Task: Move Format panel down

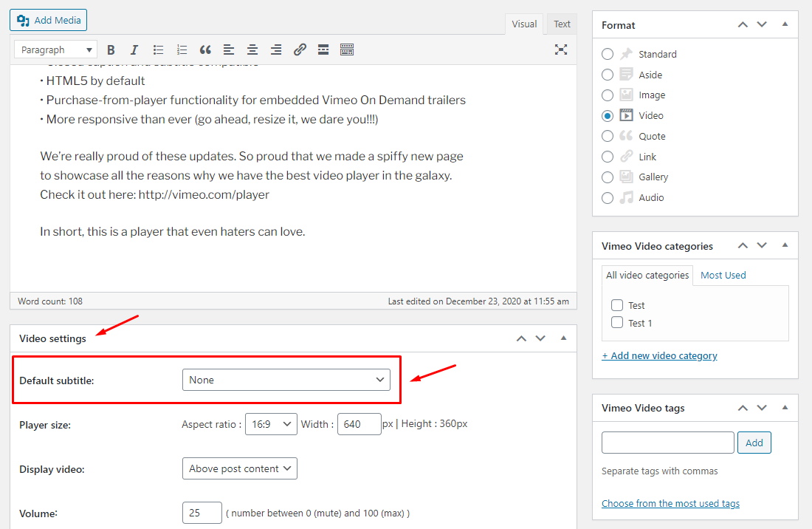Action: (x=762, y=24)
